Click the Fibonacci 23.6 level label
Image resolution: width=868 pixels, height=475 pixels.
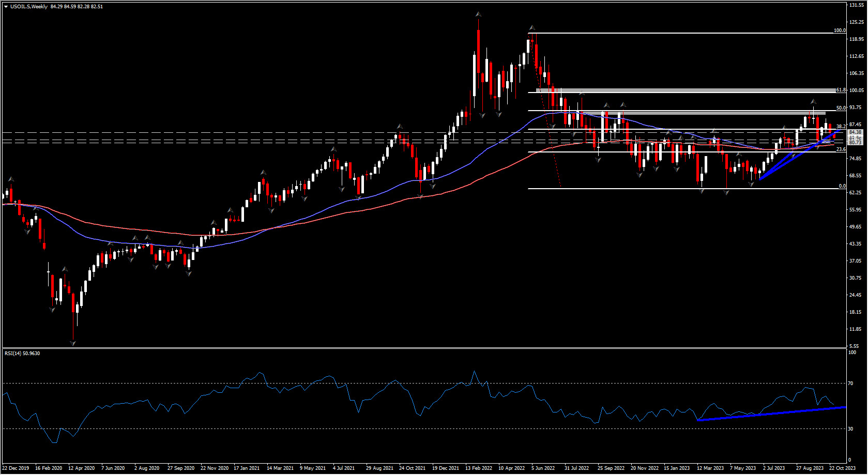pos(841,149)
